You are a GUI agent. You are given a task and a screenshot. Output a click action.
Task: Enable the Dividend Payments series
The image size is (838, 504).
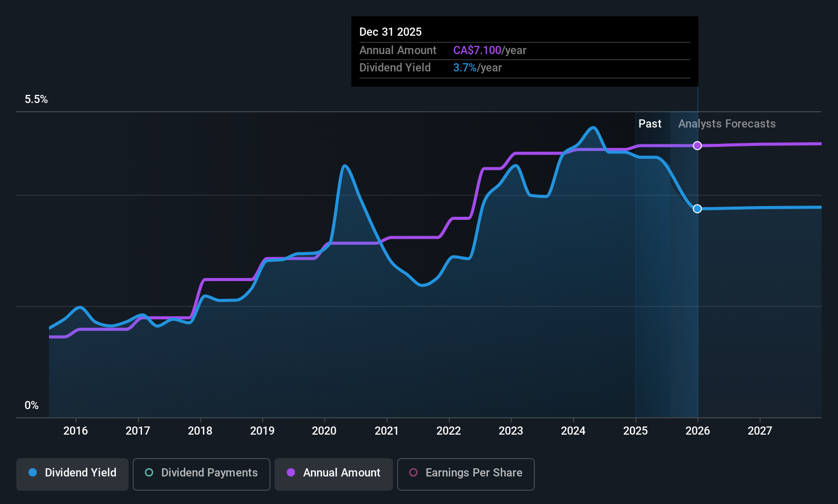point(201,474)
